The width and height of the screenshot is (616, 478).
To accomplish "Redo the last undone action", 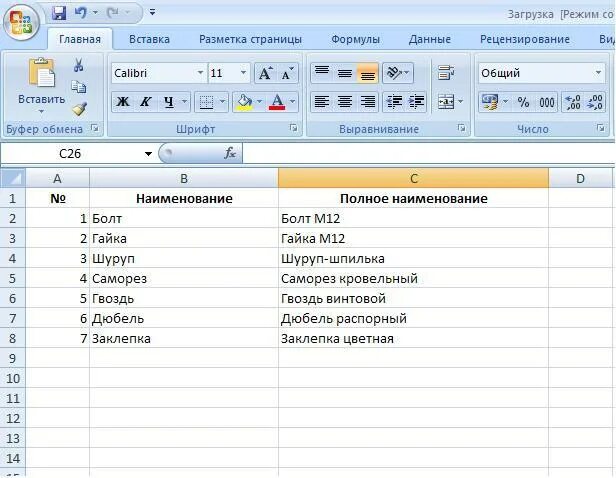I will click(x=113, y=13).
